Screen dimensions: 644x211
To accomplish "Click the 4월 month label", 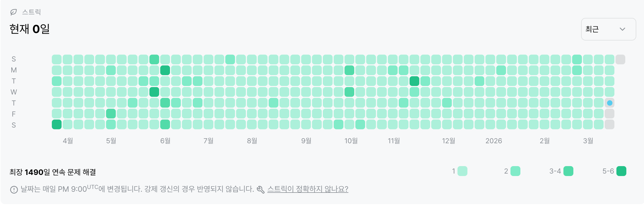I will click(x=68, y=141).
